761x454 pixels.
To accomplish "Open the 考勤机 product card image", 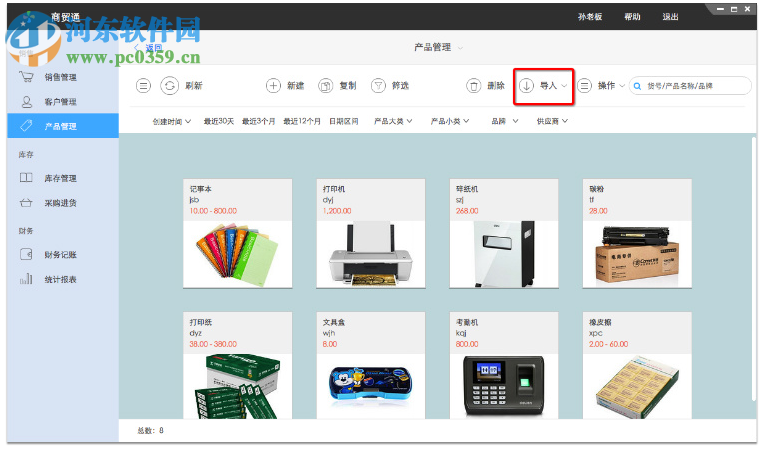I will tap(504, 387).
